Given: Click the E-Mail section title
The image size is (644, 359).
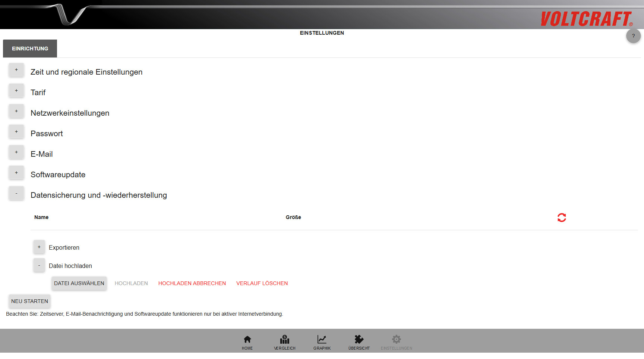Looking at the screenshot, I should click(x=41, y=154).
